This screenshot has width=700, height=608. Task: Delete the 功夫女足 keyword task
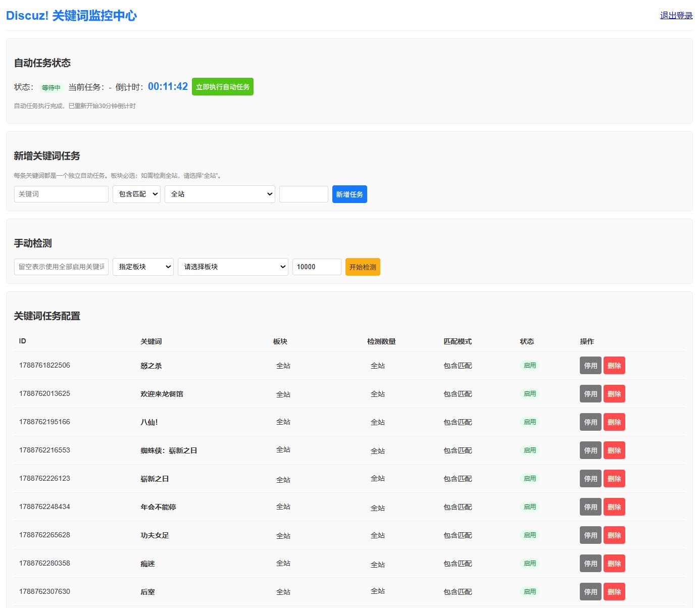point(614,535)
